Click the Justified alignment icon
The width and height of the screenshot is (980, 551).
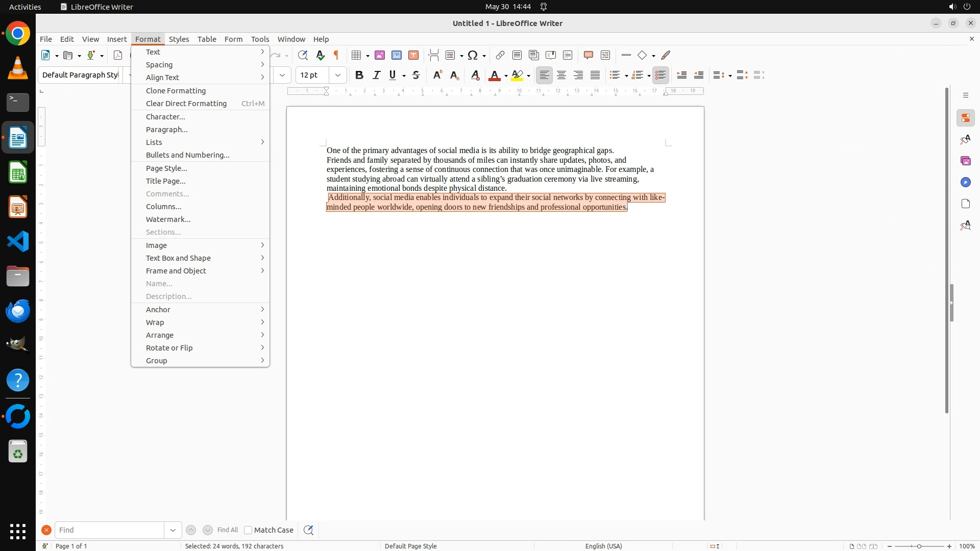point(595,75)
